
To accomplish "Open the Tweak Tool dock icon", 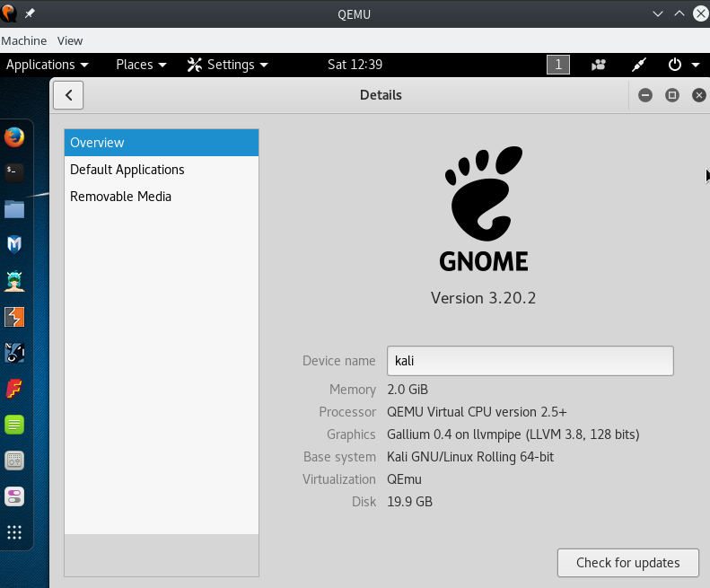I will point(14,496).
